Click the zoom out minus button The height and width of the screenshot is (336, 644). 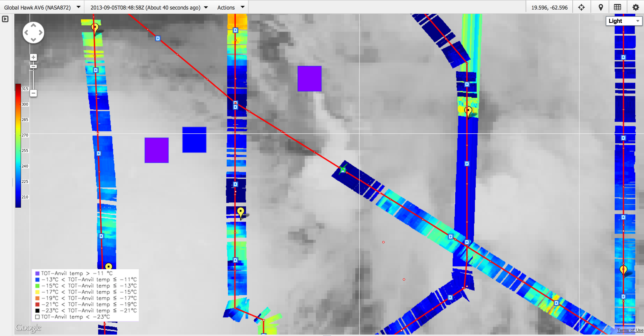[x=33, y=93]
